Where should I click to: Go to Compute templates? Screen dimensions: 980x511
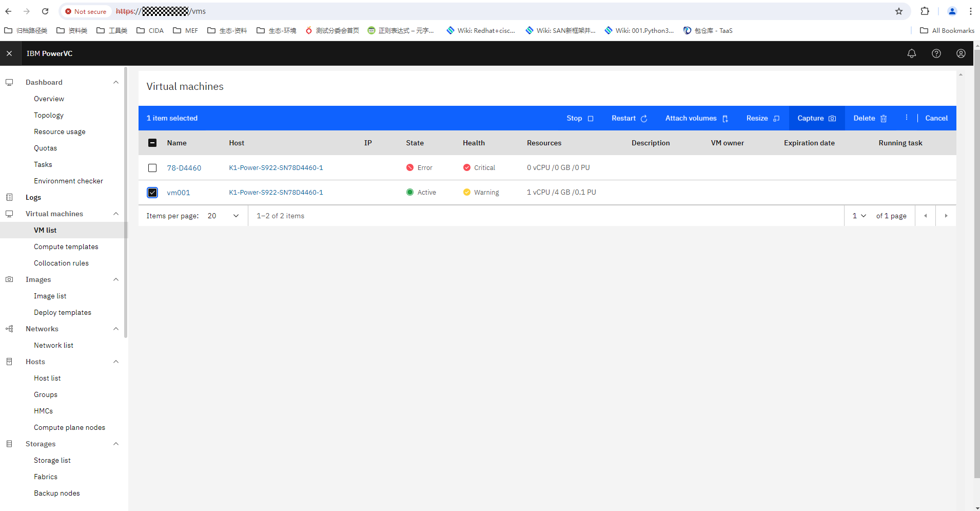[66, 247]
